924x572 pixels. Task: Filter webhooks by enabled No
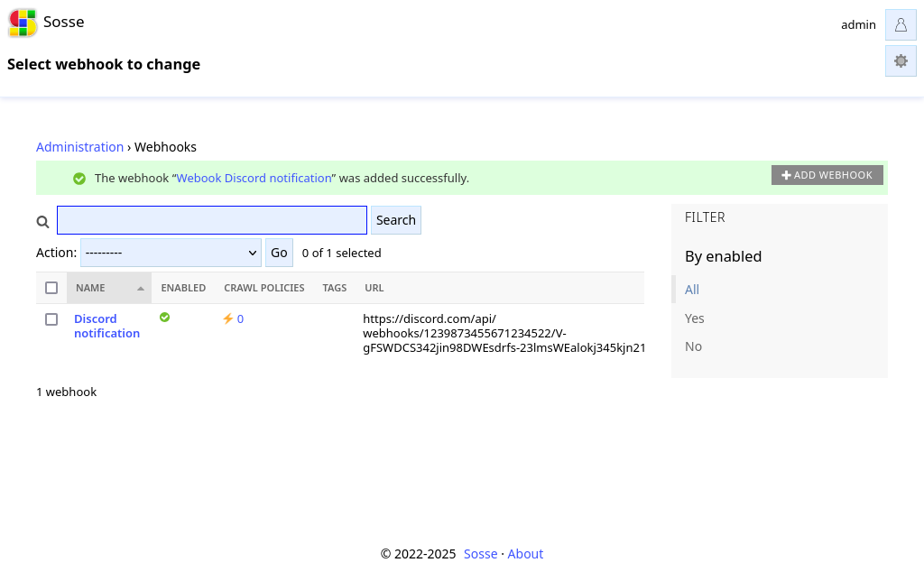[693, 347]
